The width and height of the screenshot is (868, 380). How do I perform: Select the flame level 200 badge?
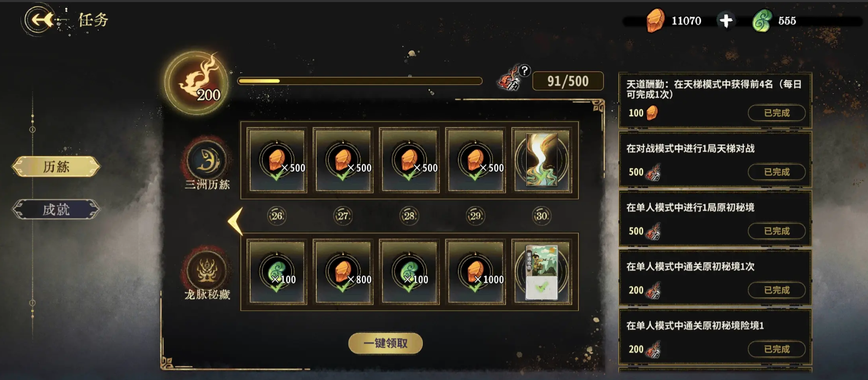197,82
